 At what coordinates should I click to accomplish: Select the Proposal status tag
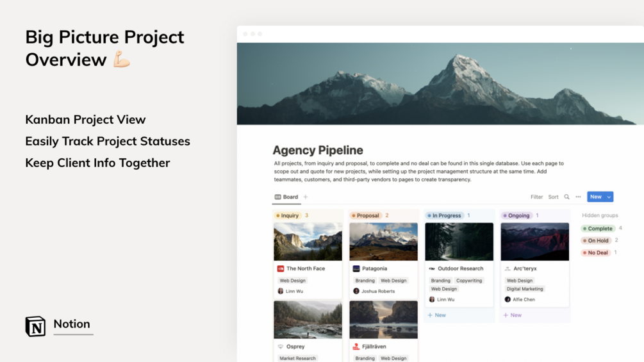365,215
